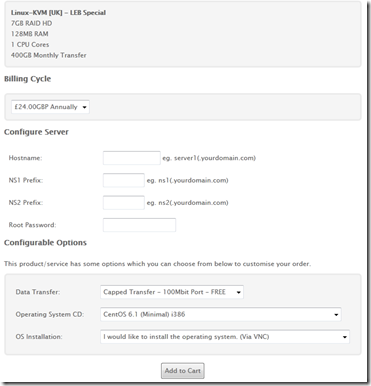Click the '400GB Monthly Transfer' text

tap(49, 55)
